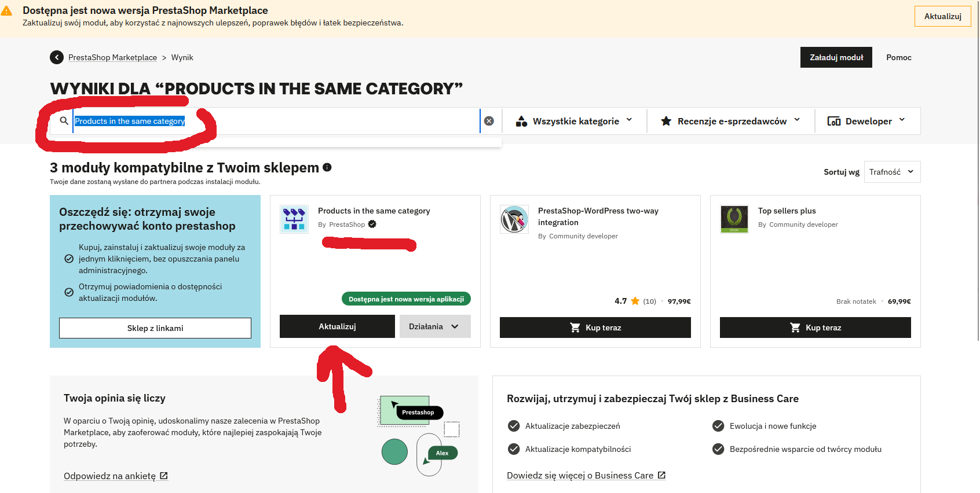Image resolution: width=980 pixels, height=493 pixels.
Task: Expand the Recenzje e-sprzedawców filter
Action: point(730,121)
